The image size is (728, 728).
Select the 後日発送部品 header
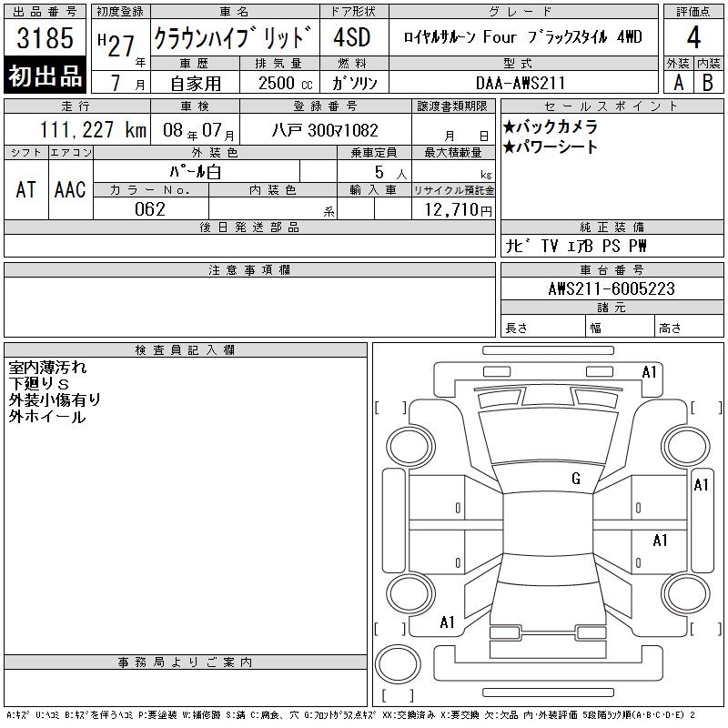tap(249, 227)
